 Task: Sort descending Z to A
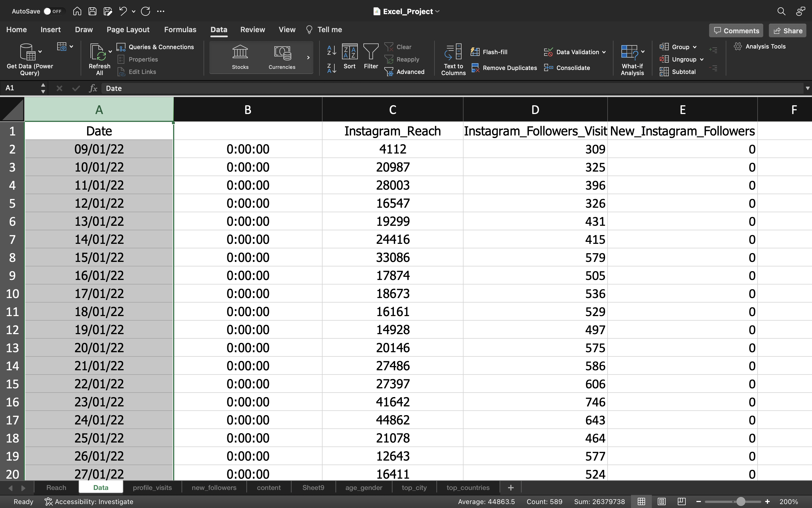(332, 69)
